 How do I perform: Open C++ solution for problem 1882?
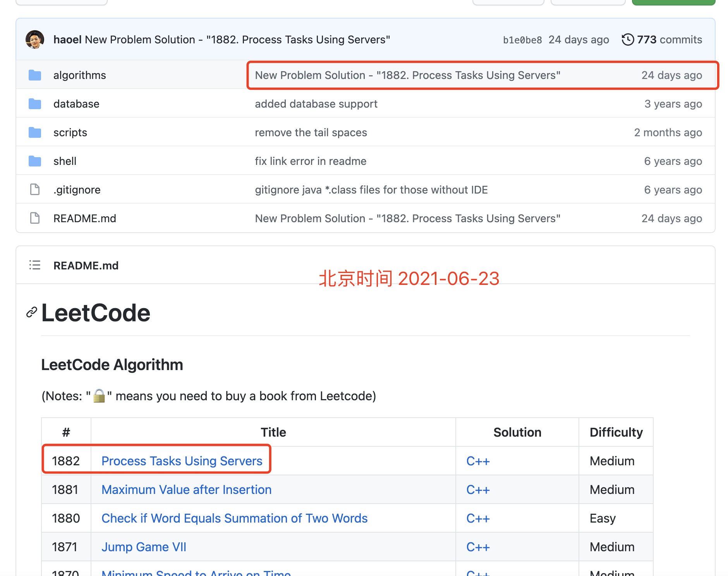coord(478,461)
